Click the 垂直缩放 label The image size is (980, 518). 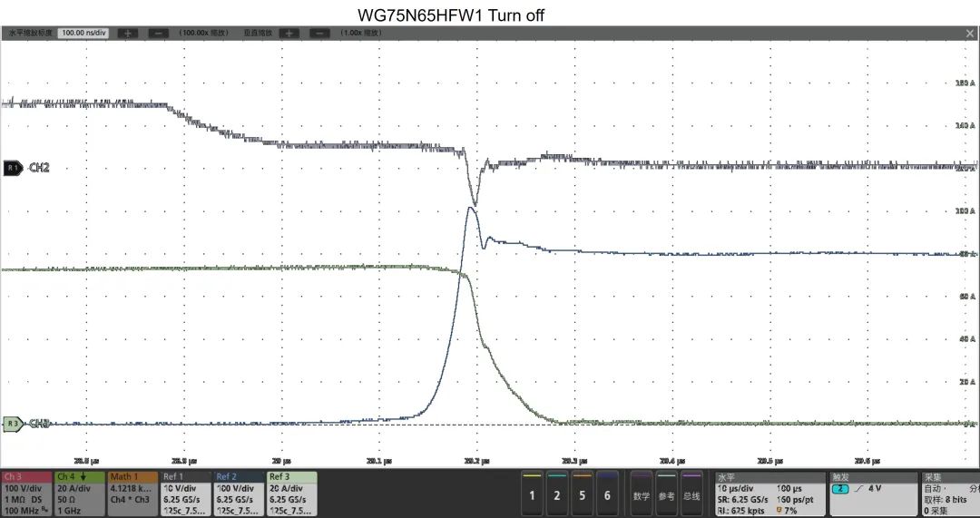point(258,33)
